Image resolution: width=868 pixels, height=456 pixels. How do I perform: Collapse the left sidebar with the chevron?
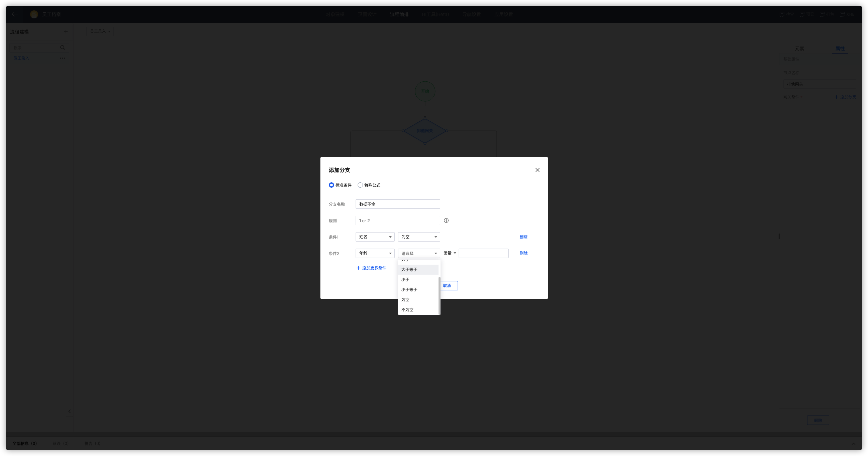[69, 411]
